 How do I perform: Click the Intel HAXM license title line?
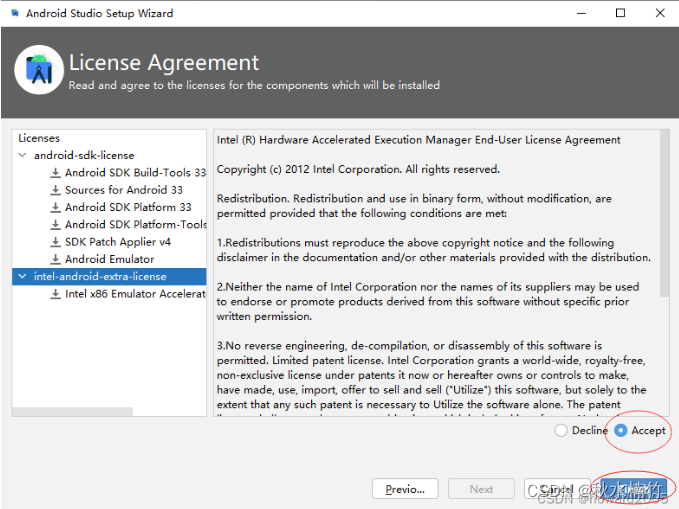[418, 140]
